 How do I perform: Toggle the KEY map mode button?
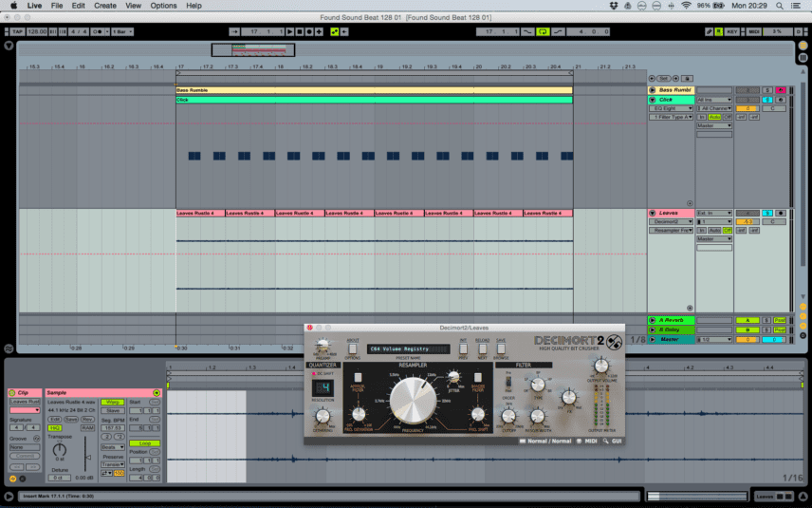tap(731, 31)
